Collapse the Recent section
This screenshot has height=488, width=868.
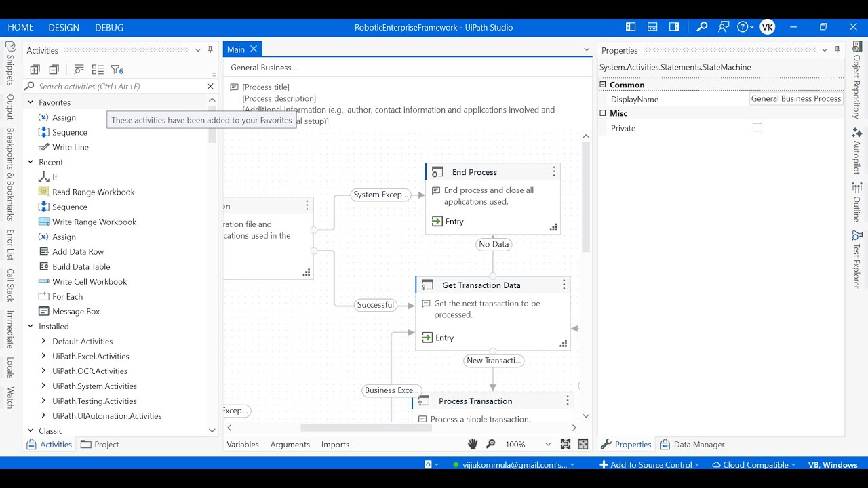[x=31, y=162]
